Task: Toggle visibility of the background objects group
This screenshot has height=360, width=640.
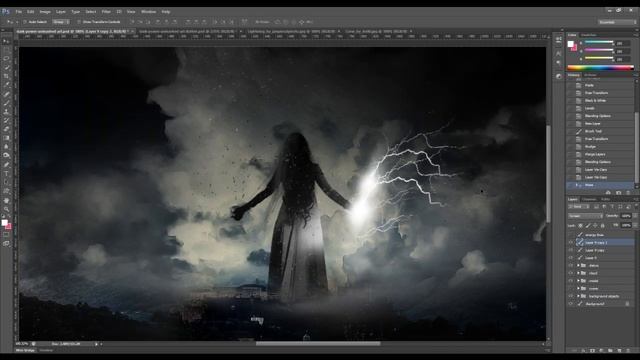Action: point(571,296)
